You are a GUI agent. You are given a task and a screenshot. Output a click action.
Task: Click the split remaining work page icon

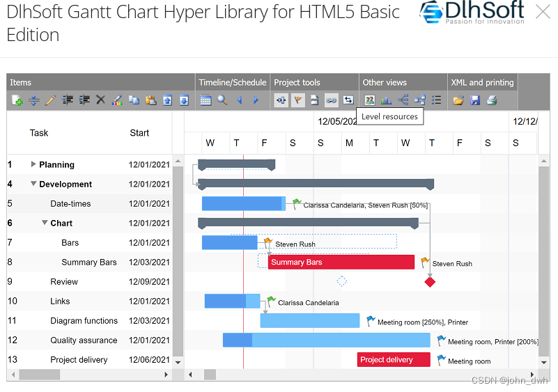click(x=315, y=100)
